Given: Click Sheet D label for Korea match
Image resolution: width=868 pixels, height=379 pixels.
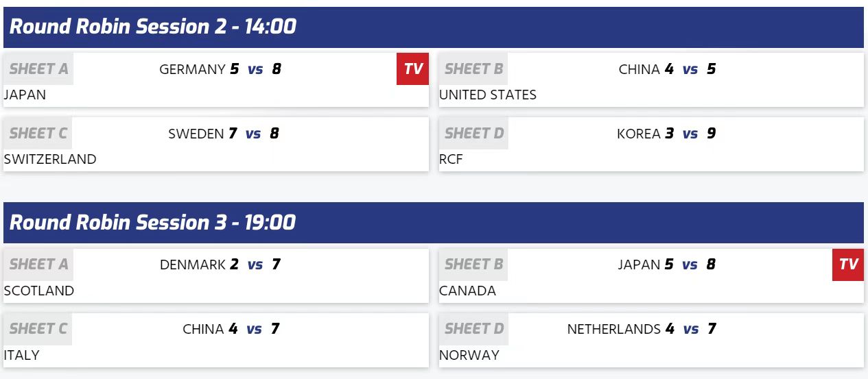Looking at the screenshot, I should pos(473,134).
